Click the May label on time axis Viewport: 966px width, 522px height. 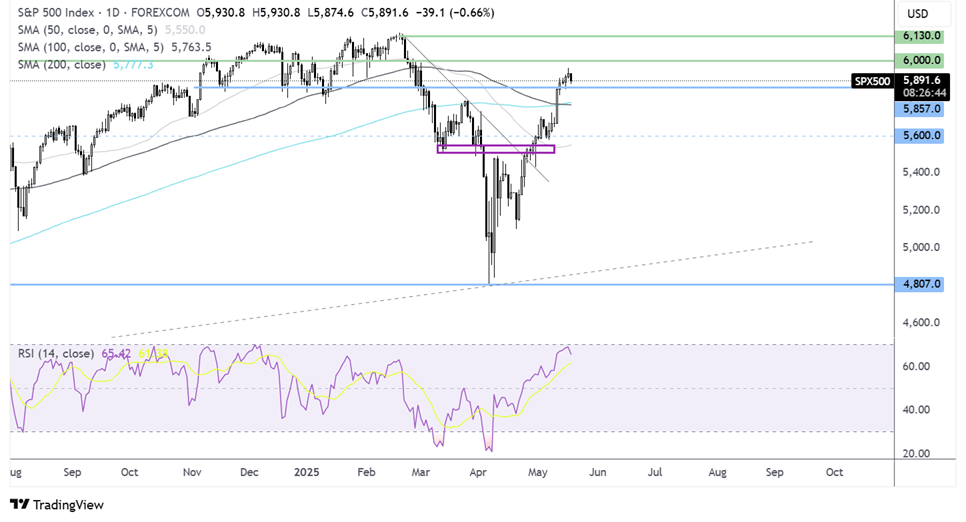(537, 472)
